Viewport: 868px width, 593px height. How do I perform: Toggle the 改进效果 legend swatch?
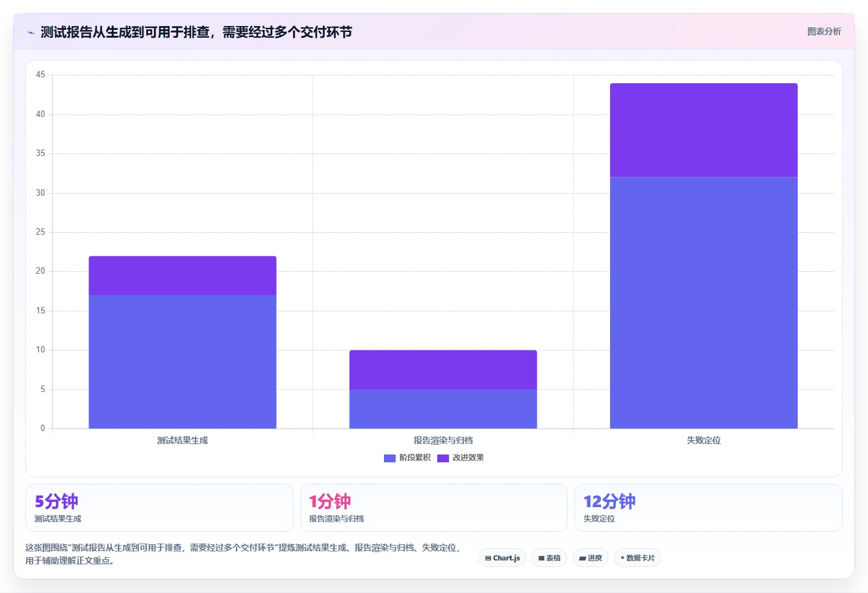pos(443,458)
